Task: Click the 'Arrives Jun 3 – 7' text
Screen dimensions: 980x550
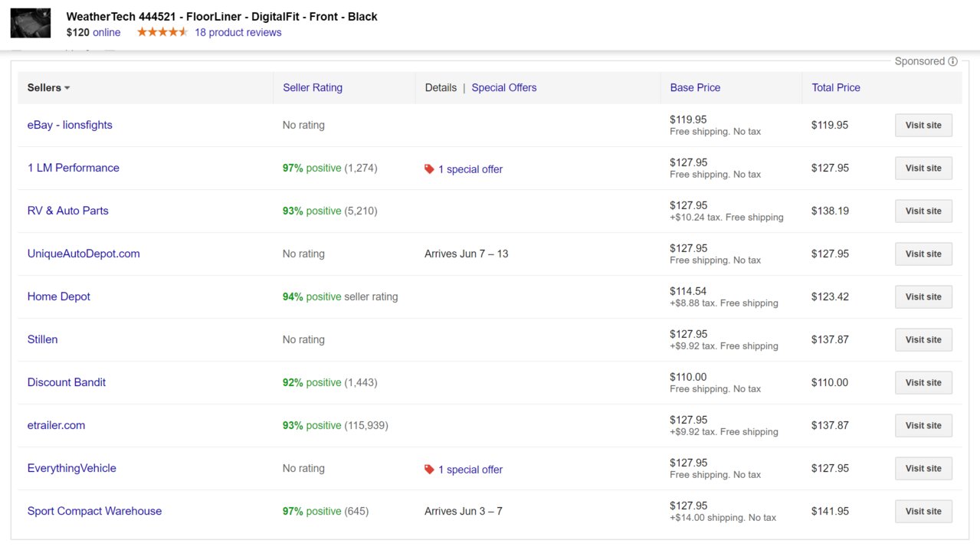Action: point(464,511)
